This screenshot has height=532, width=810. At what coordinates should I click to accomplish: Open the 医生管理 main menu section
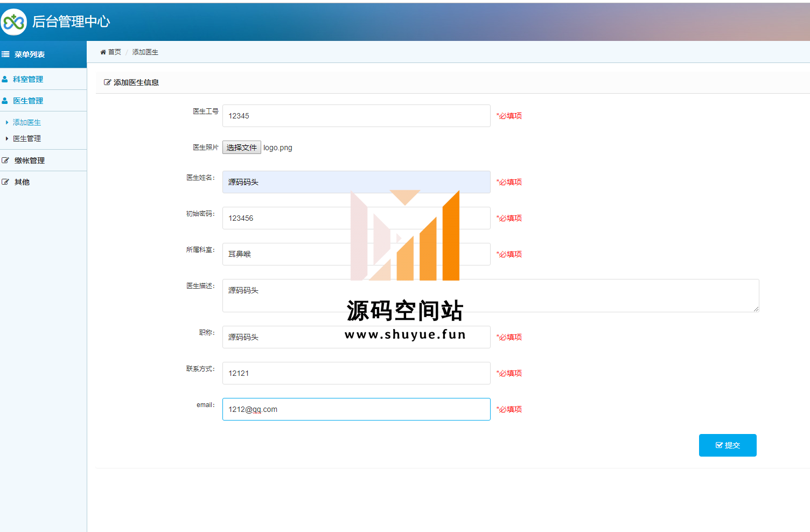coord(28,101)
